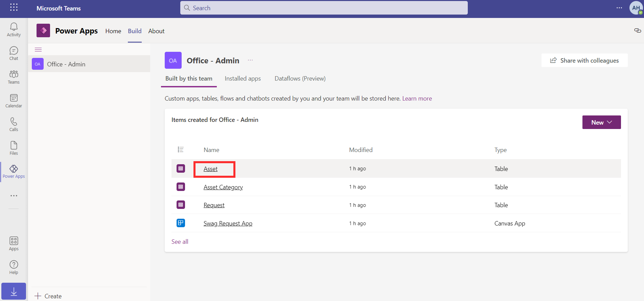Click the app launcher waffle icon
This screenshot has width=644, height=301.
coord(14,7)
